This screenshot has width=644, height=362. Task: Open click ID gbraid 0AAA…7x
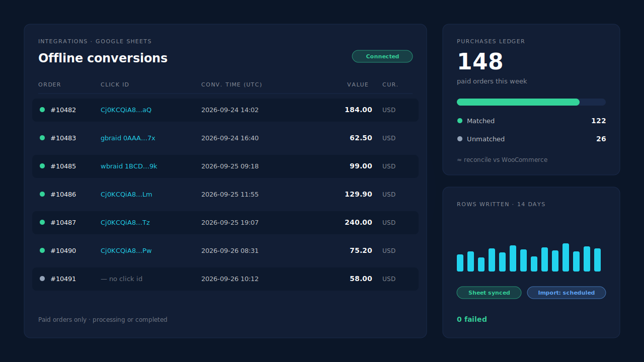coord(128,138)
